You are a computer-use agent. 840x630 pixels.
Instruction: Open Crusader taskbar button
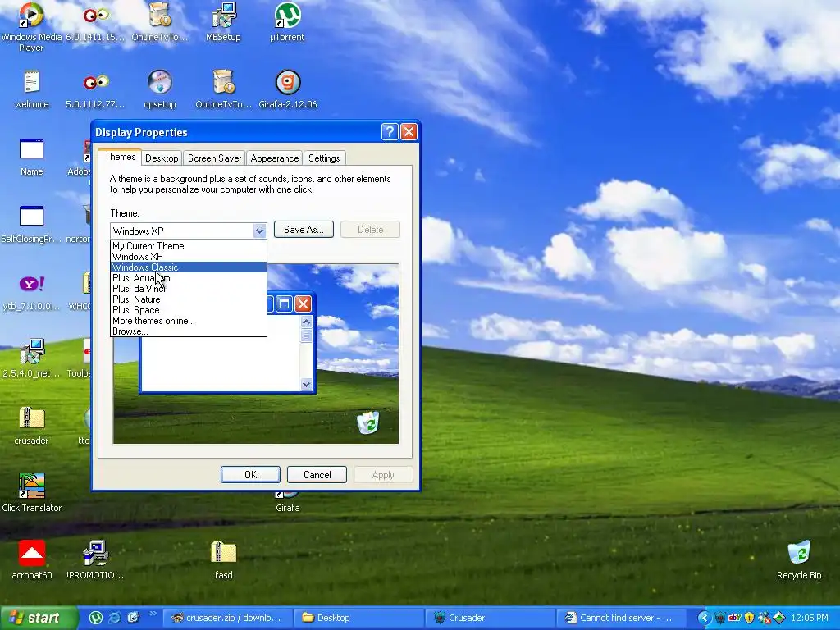tap(491, 618)
